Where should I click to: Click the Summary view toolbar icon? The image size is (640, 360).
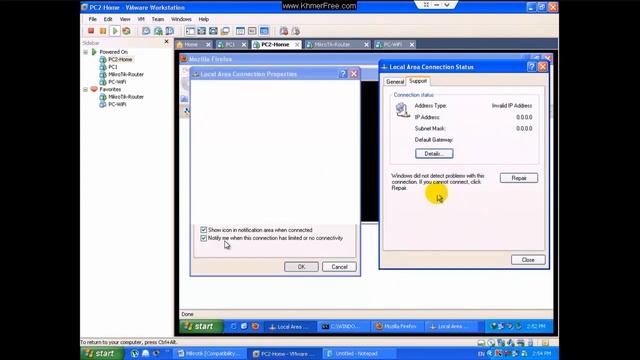240,31
